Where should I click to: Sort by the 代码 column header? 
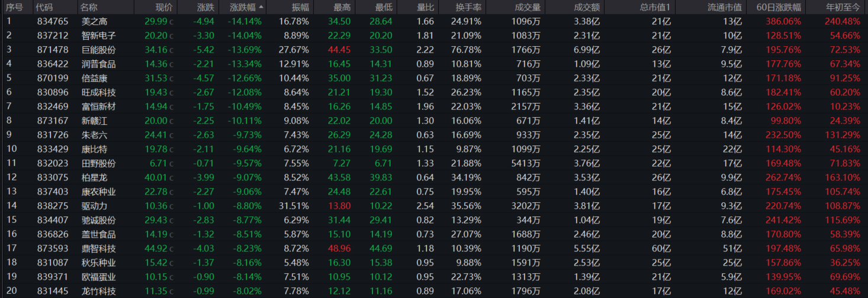[x=44, y=7]
